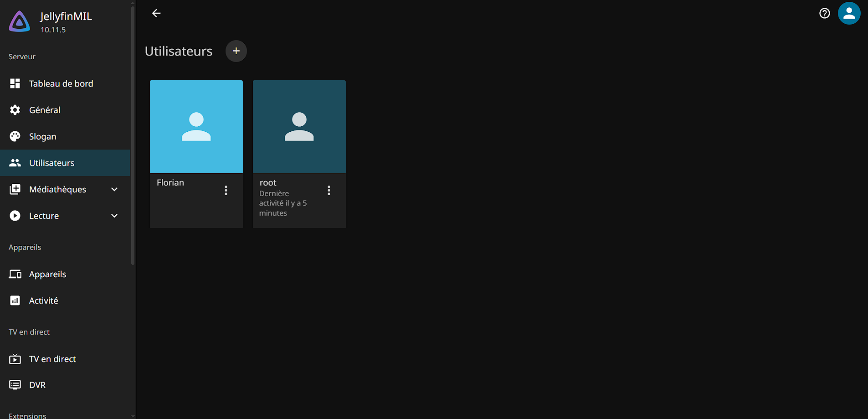Screen dimensions: 868x419
Task: Expand the Médiathèques submenu chevron
Action: click(x=114, y=189)
